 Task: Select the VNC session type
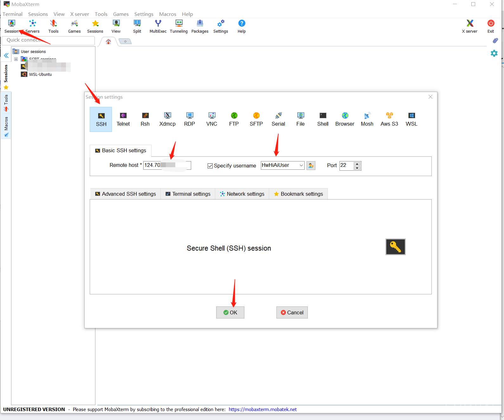pyautogui.click(x=212, y=119)
